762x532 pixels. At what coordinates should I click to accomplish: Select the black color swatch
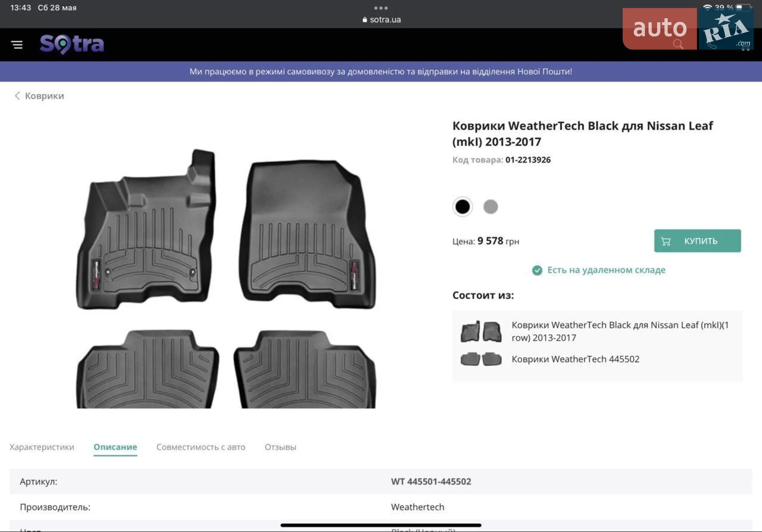462,206
